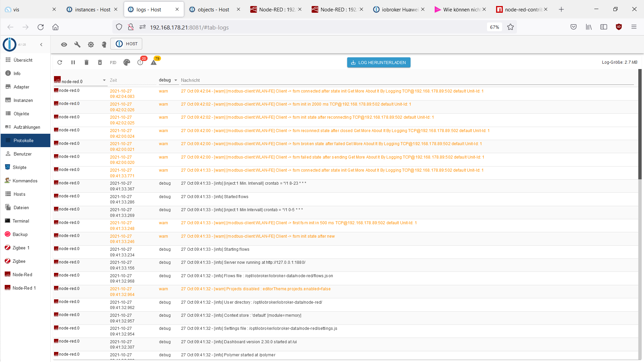Reload the page in browser
The width and height of the screenshot is (644, 362).
click(x=41, y=27)
